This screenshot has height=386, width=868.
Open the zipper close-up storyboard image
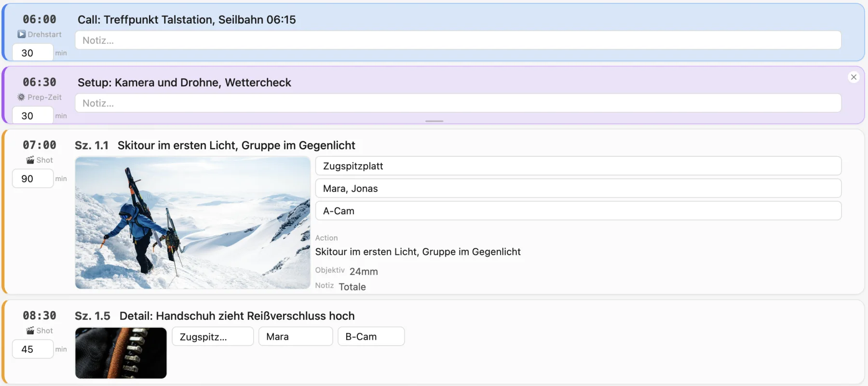(x=121, y=353)
